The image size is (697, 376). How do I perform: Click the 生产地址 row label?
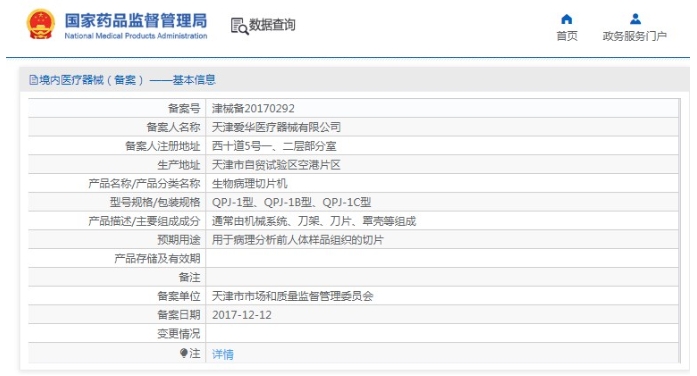[179, 165]
